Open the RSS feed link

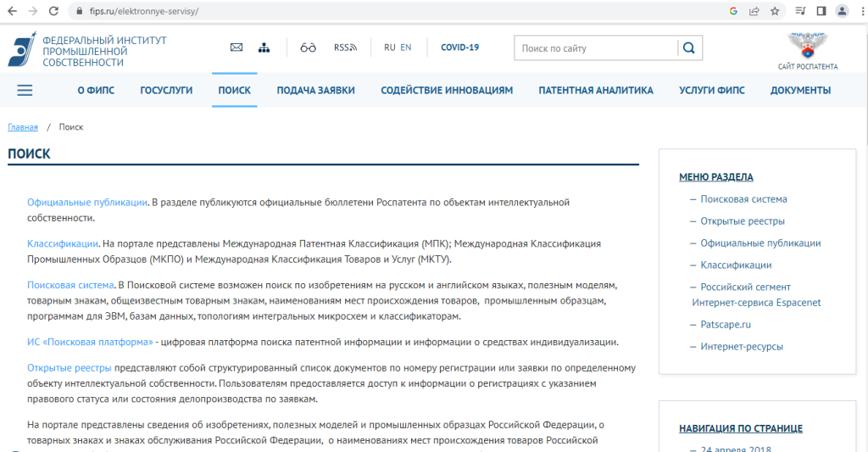[x=345, y=47]
